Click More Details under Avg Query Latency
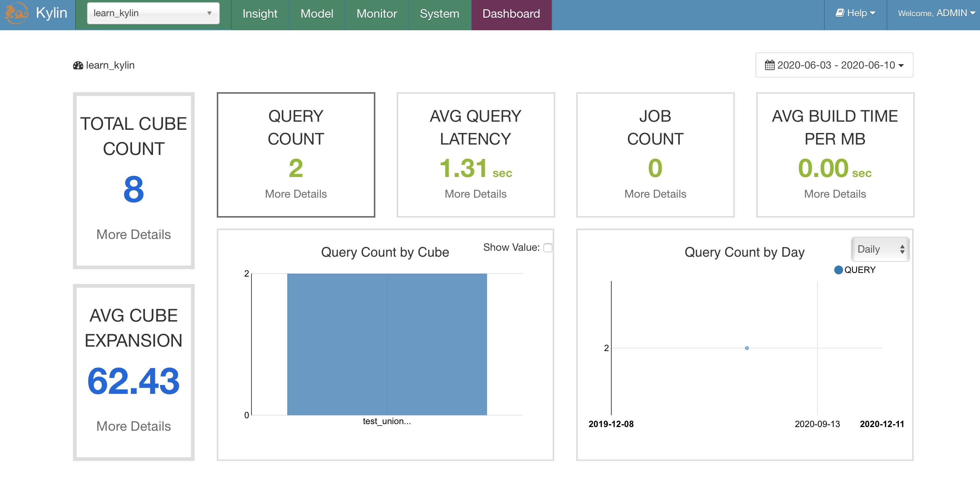Screen dimensions: 980x489 click(x=475, y=194)
